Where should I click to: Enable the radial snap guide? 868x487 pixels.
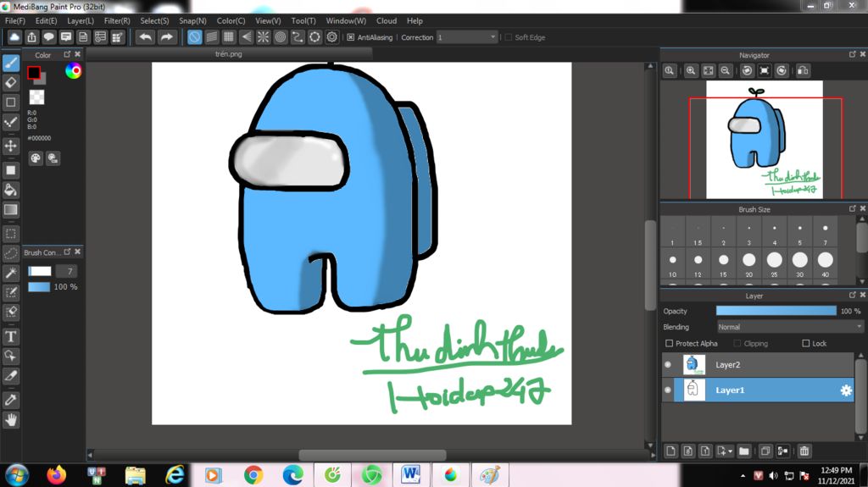tap(263, 37)
